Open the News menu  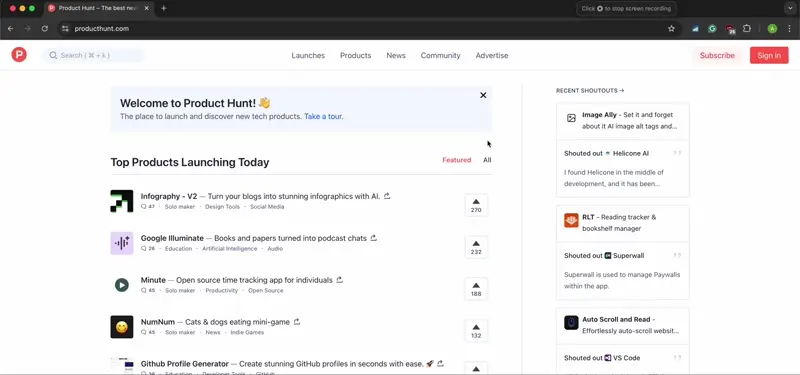click(396, 55)
